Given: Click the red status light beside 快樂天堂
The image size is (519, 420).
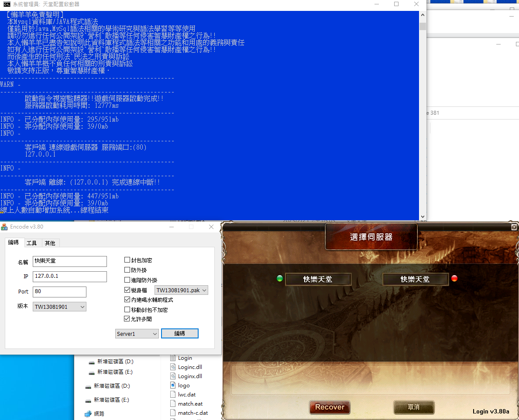Looking at the screenshot, I should [454, 278].
